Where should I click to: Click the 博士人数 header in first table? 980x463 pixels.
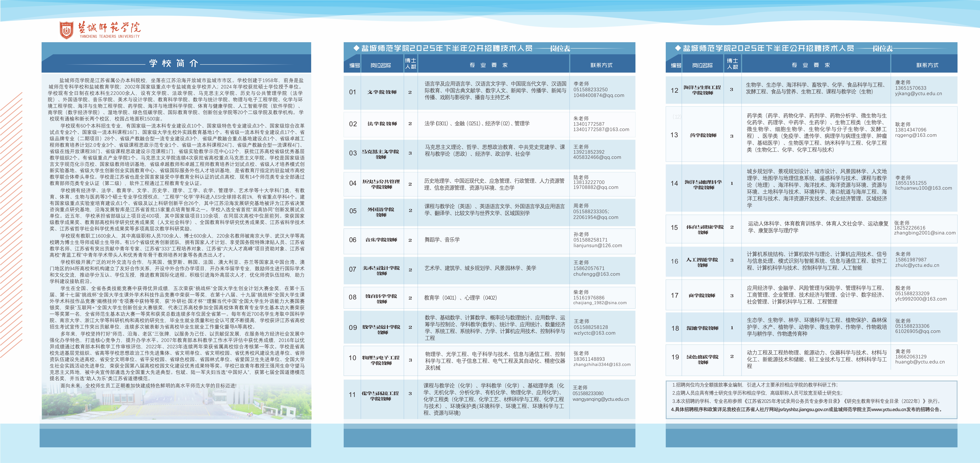pyautogui.click(x=410, y=63)
